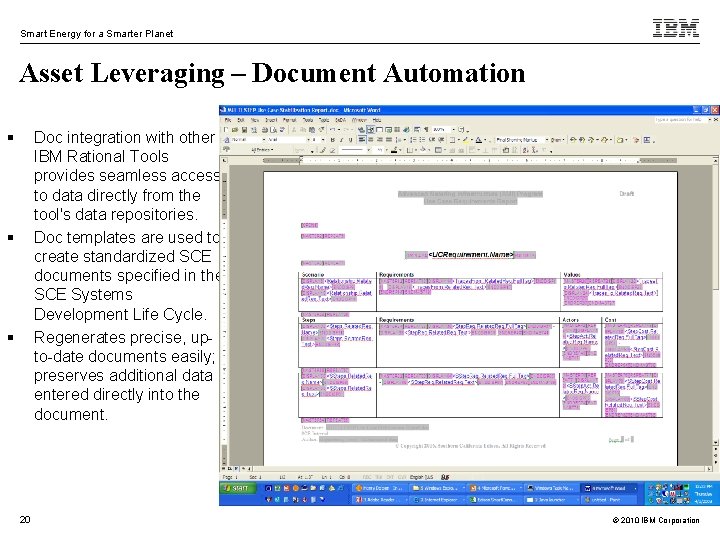720x540 pixels.
Task: Print the document via the printer icon
Action: 265,130
